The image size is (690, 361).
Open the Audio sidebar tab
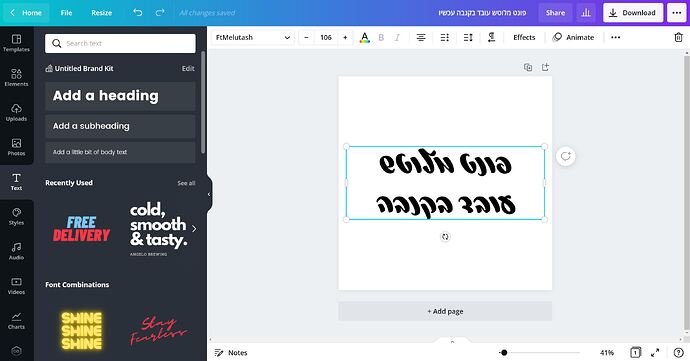pyautogui.click(x=16, y=251)
